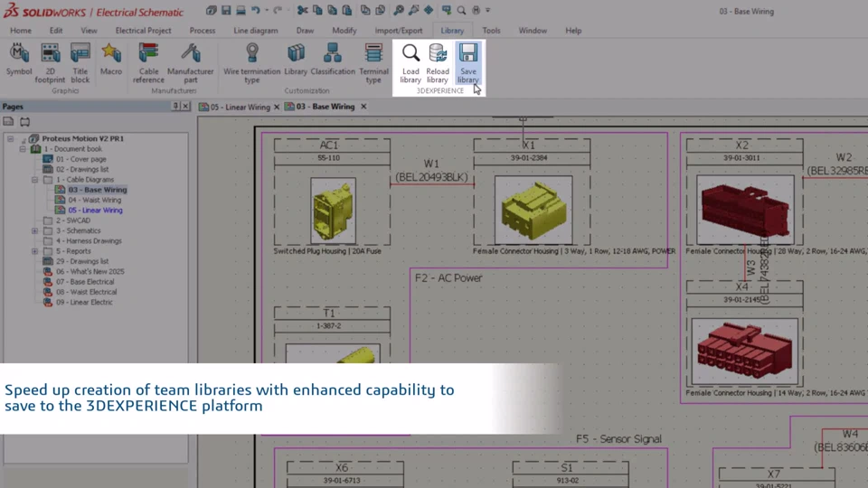This screenshot has height=488, width=868.
Task: Open the Macro manager
Action: click(x=110, y=60)
